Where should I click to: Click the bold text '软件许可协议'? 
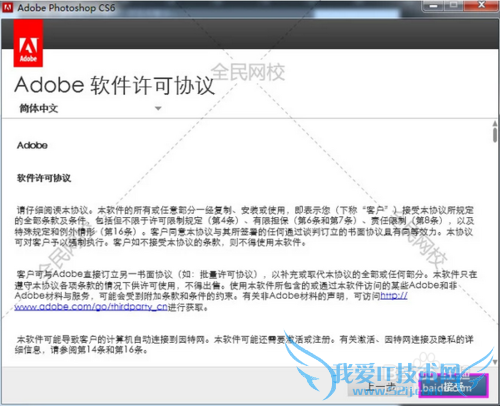(44, 178)
